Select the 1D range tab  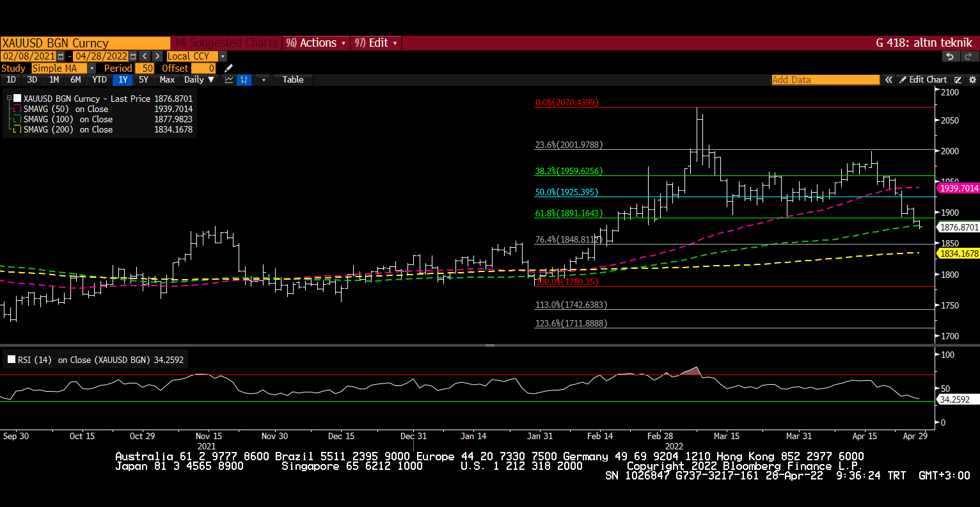tap(11, 79)
